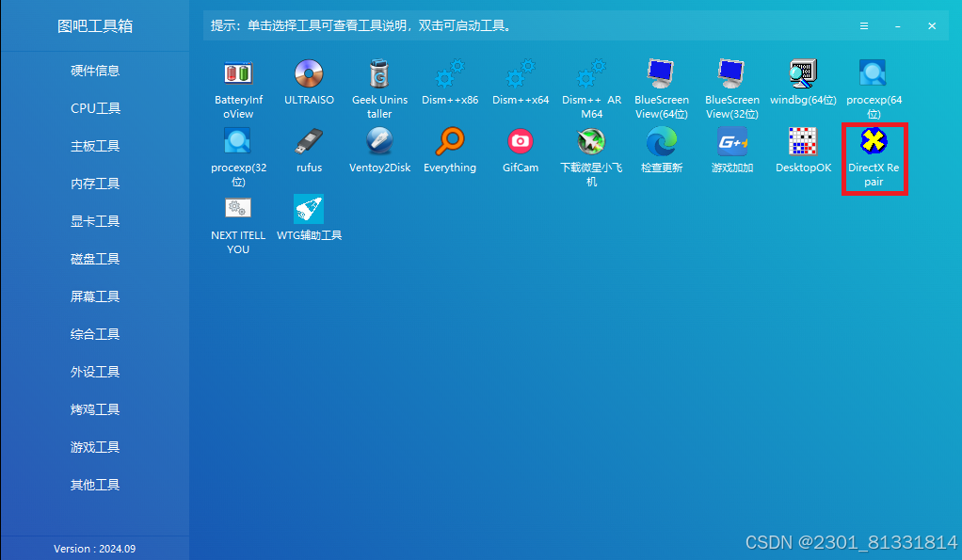This screenshot has width=962, height=560.
Task: Switch to the 屏幕工具 category
Action: tap(95, 296)
